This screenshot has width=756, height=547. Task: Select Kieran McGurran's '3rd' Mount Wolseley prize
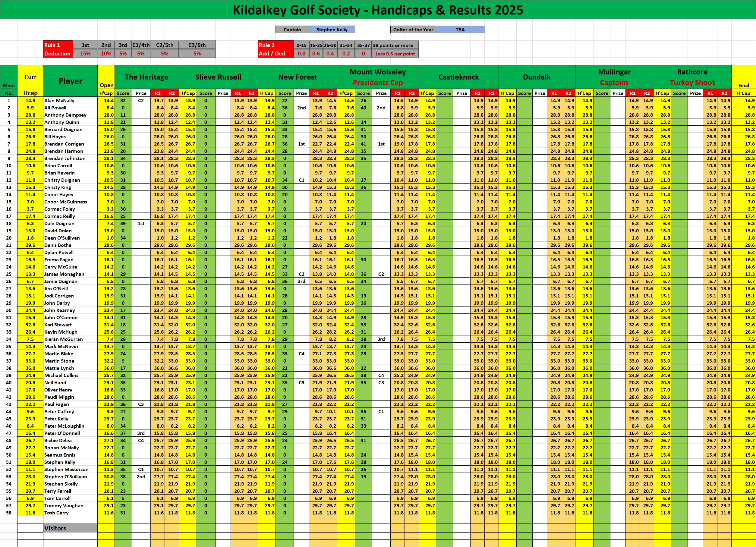[381, 339]
